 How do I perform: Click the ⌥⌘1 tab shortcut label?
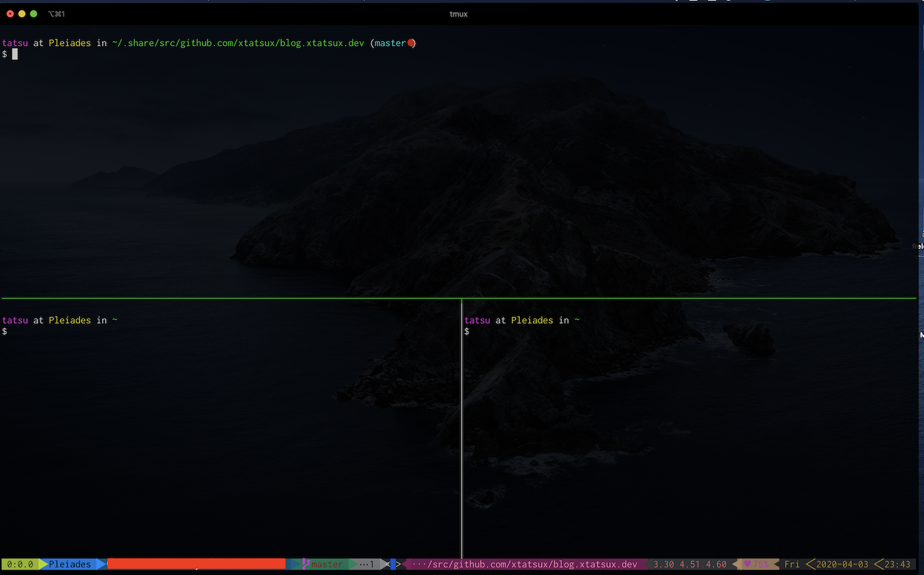tap(56, 14)
